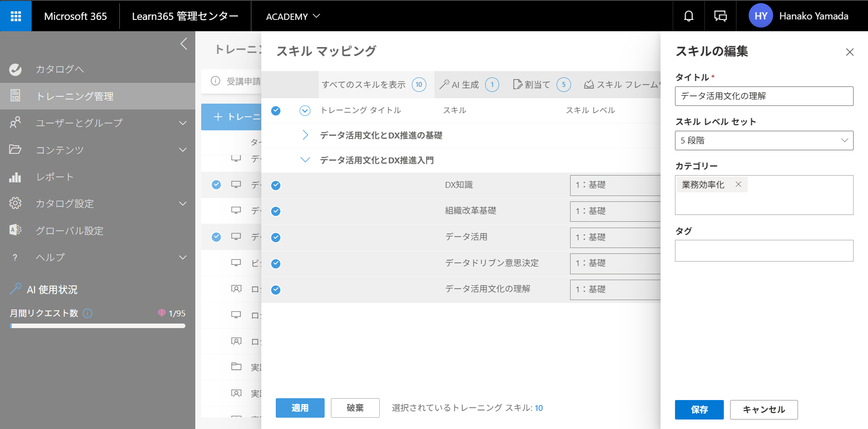Image resolution: width=868 pixels, height=429 pixels.
Task: Click the スキル フレームワーク icon
Action: click(589, 84)
